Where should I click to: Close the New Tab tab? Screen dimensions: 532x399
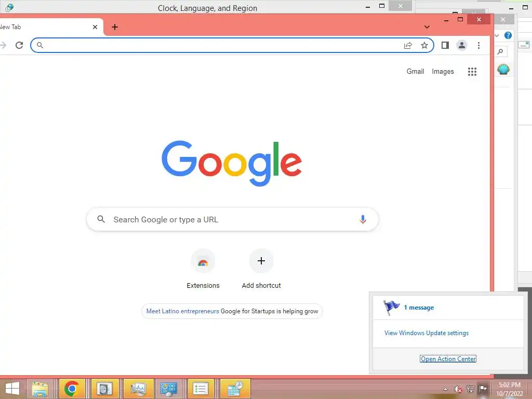[95, 27]
